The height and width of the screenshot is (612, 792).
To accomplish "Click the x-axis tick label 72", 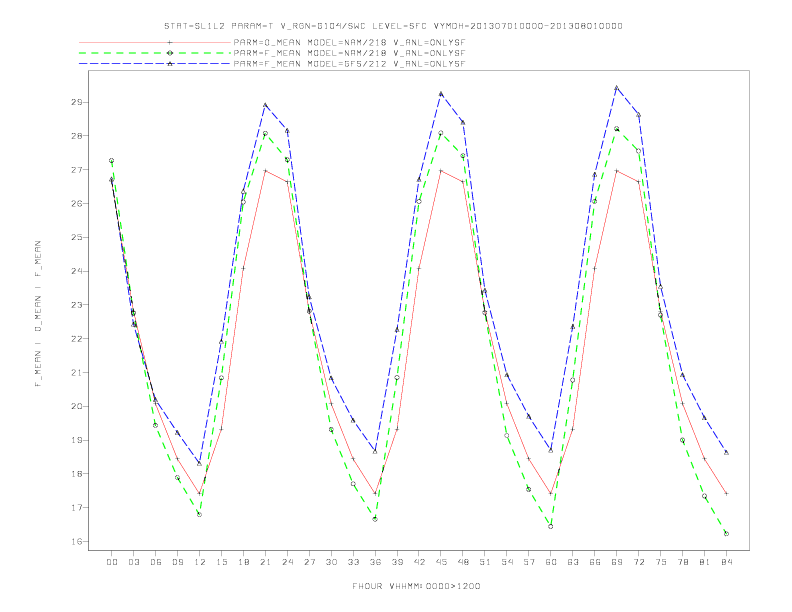I will tap(638, 562).
